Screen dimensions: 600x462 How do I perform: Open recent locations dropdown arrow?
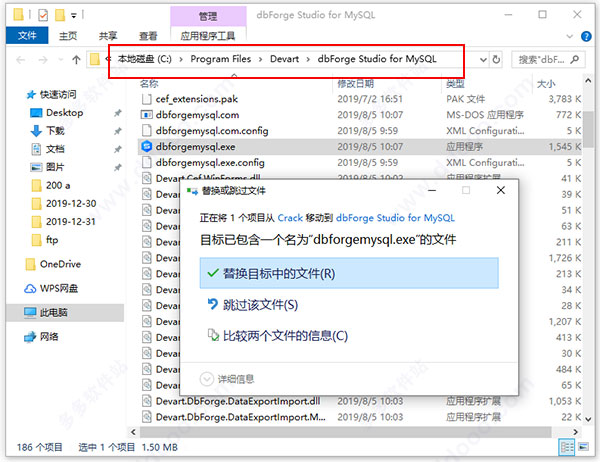(x=60, y=60)
